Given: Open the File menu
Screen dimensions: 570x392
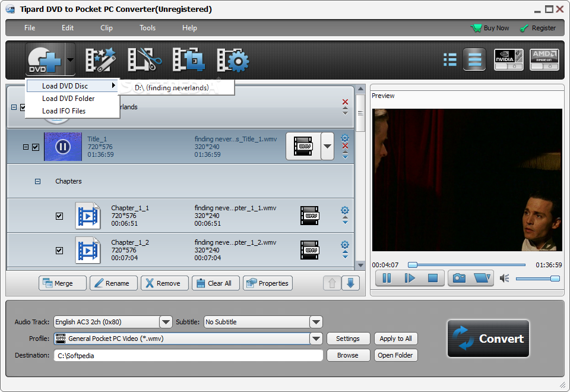Looking at the screenshot, I should pos(30,28).
